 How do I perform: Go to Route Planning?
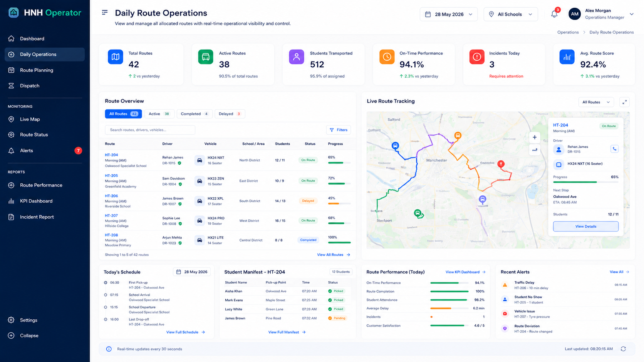coord(37,70)
